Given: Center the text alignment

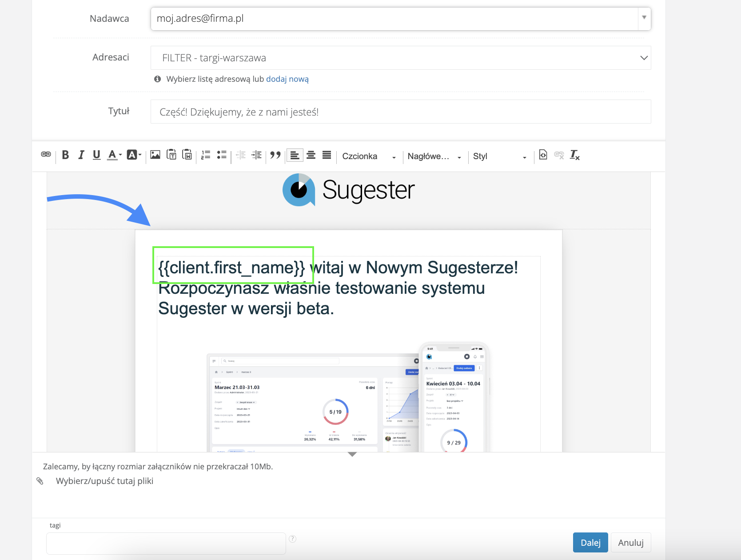Looking at the screenshot, I should [311, 155].
